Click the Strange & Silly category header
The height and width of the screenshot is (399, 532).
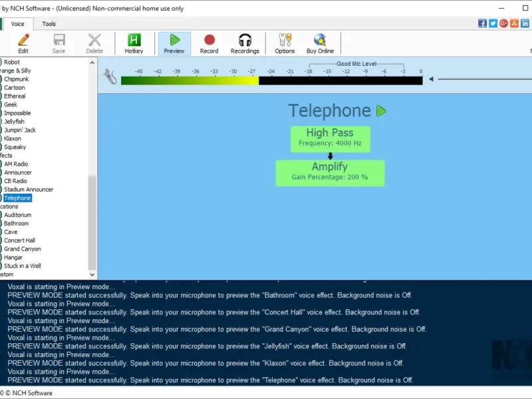[15, 70]
